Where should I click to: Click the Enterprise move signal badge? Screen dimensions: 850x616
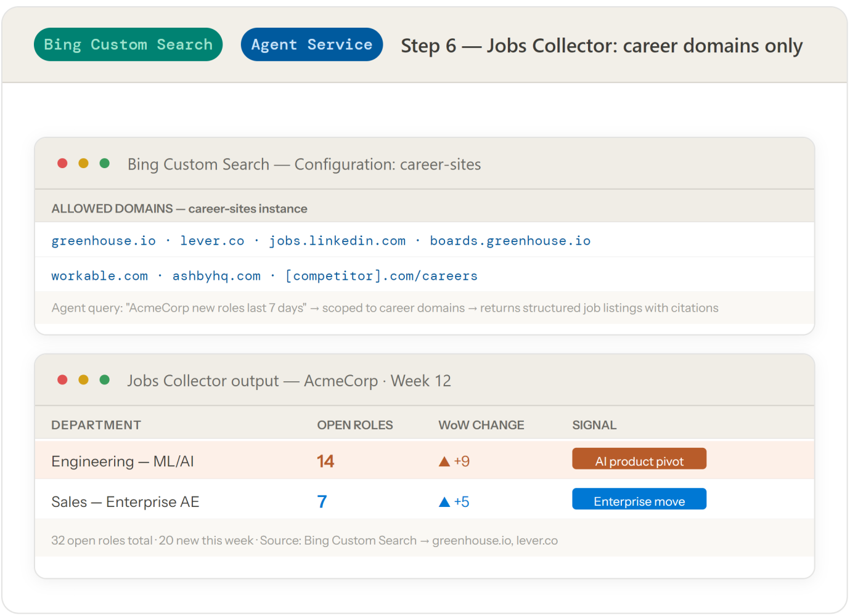coord(639,499)
